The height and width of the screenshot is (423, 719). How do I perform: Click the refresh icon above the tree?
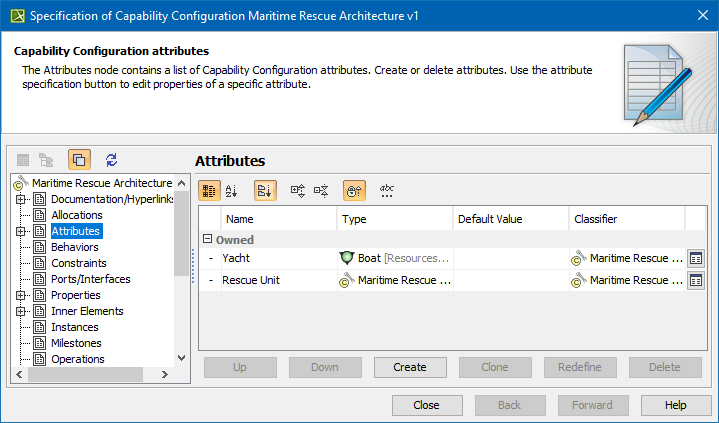pos(111,160)
